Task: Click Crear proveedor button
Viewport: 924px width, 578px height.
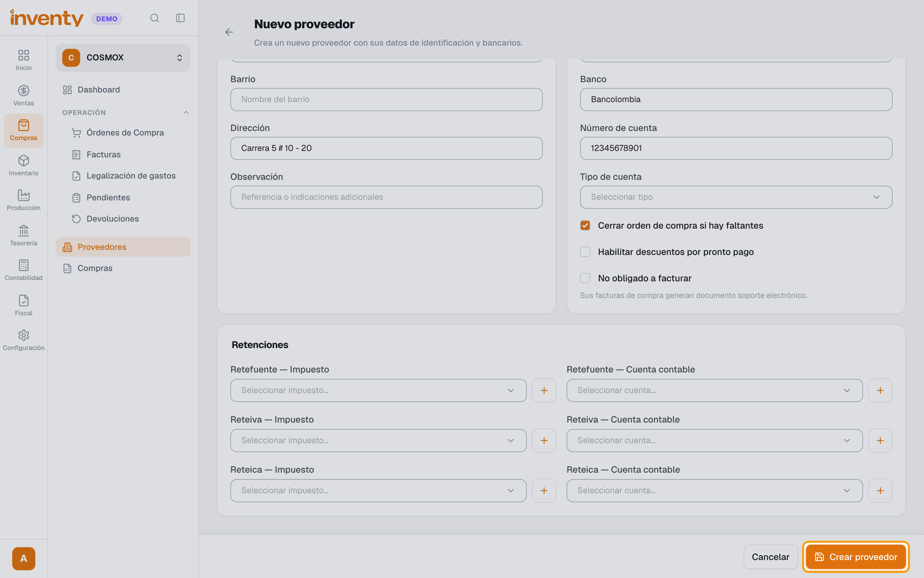Action: coord(855,557)
